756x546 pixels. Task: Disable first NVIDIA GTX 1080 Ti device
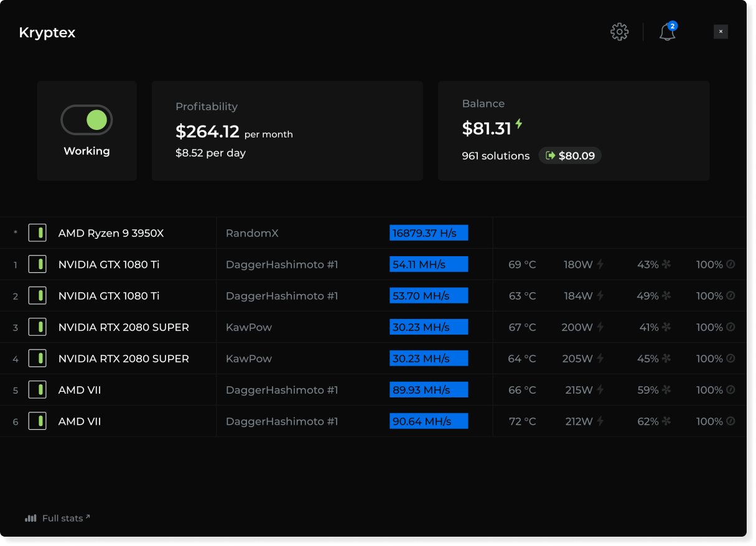coord(37,264)
